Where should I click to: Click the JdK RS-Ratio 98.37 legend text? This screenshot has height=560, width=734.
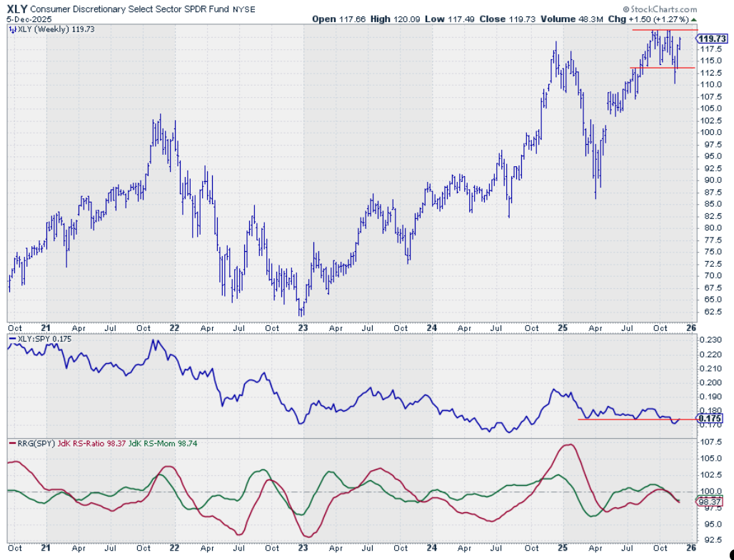(x=91, y=444)
